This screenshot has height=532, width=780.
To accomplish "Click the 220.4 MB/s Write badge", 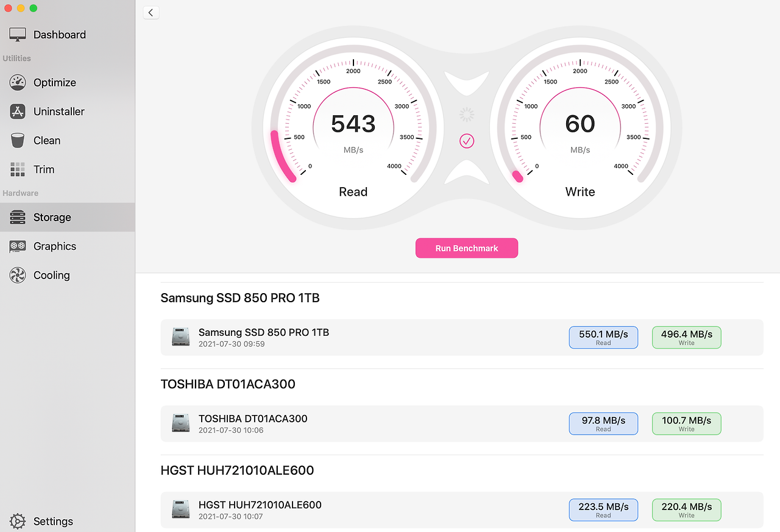I will 687,510.
